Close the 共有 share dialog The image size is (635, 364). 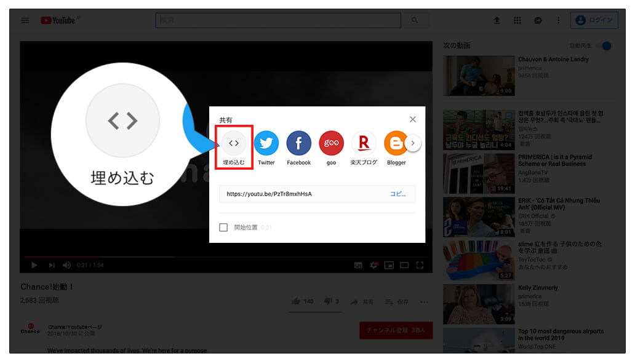pyautogui.click(x=412, y=119)
